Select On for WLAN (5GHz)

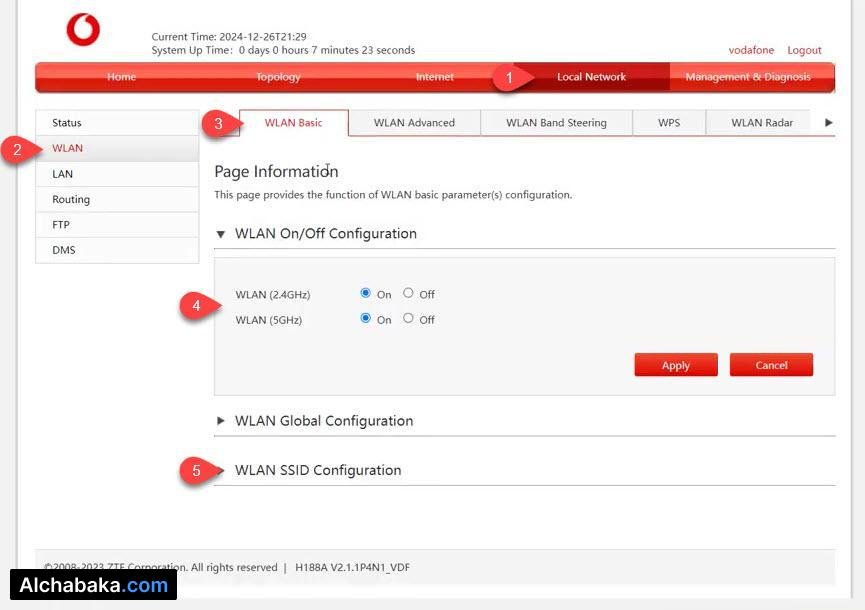point(366,319)
